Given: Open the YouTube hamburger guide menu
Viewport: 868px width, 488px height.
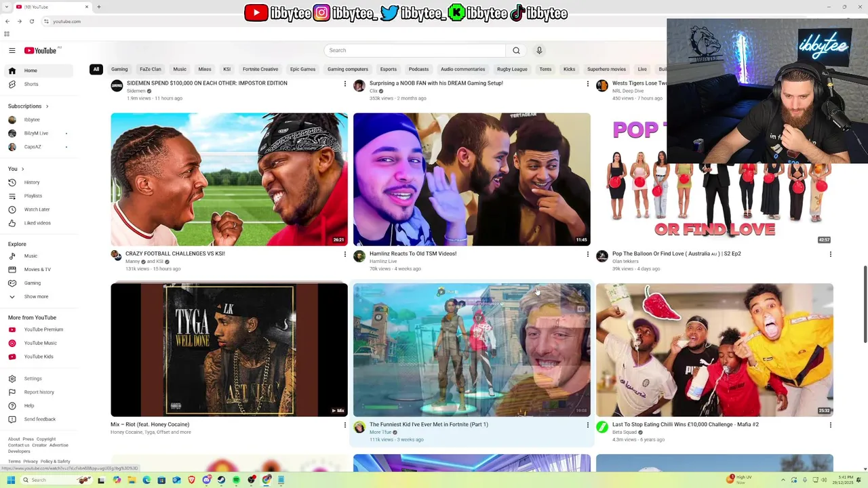Looking at the screenshot, I should point(12,50).
